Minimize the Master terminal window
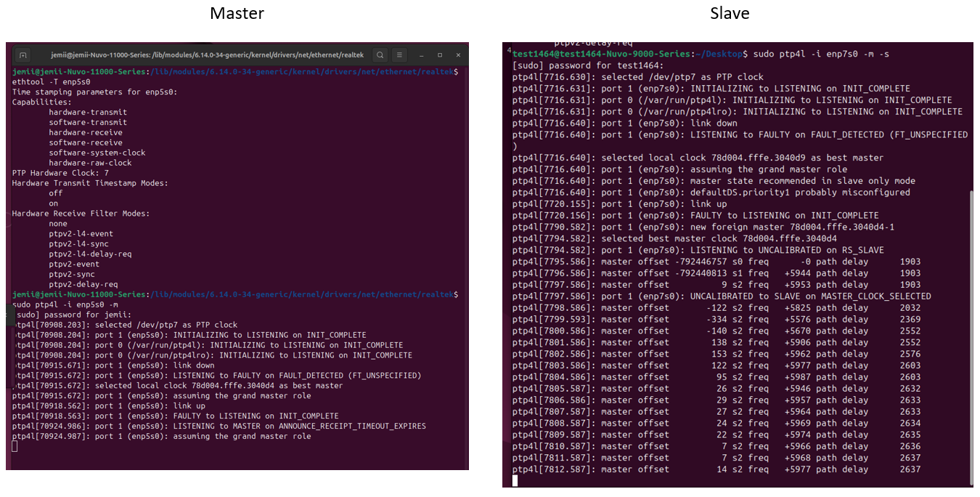The image size is (980, 497). tap(421, 55)
